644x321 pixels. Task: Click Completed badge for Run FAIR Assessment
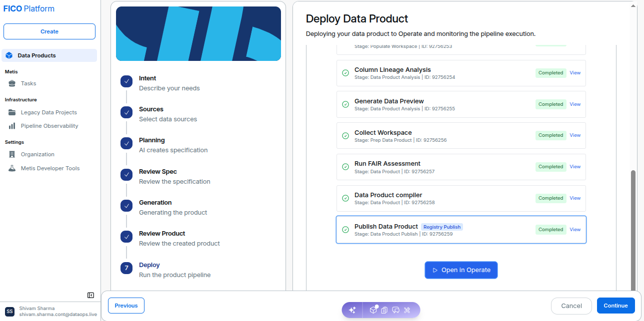[551, 167]
